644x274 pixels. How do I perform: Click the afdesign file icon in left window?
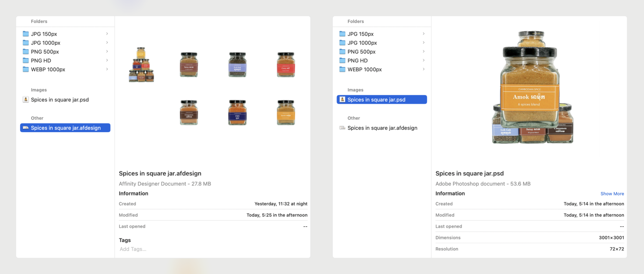(x=26, y=128)
